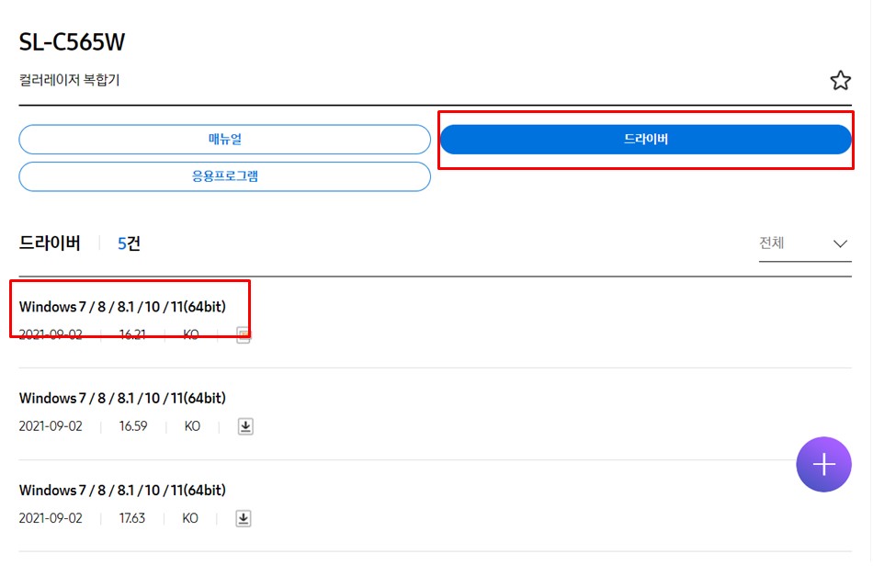Click the 드라이버 section heading
873x588 pixels.
point(50,243)
